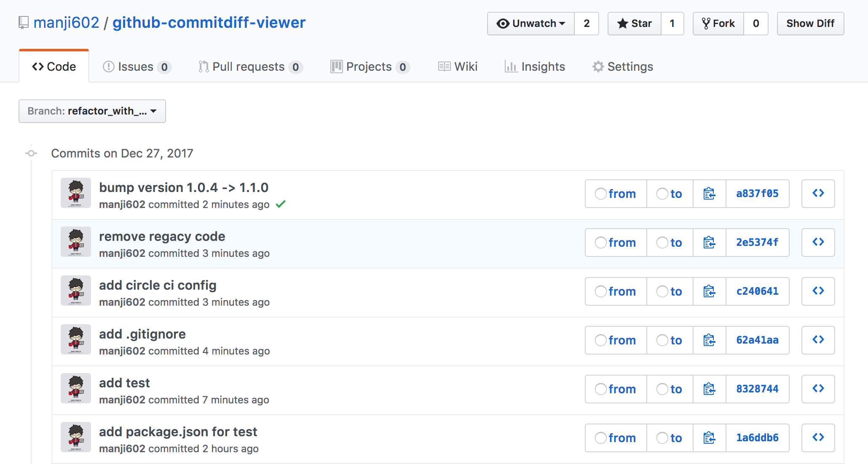The width and height of the screenshot is (868, 464).
Task: Open 'add test' commit title
Action: tap(124, 383)
